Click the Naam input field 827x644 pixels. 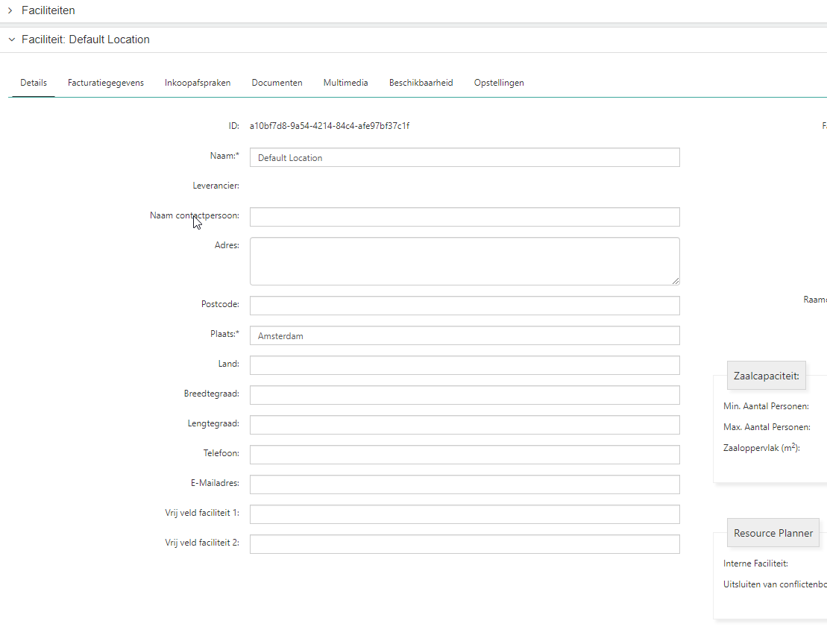tap(464, 157)
